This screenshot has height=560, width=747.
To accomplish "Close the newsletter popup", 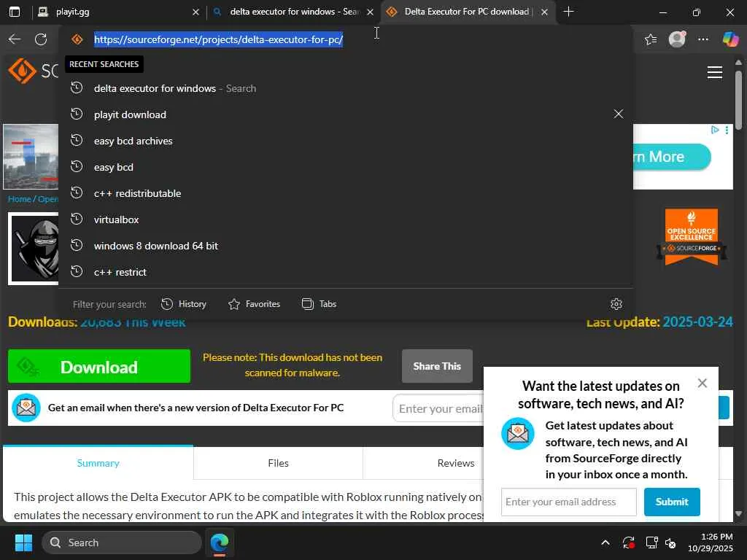I will tap(703, 384).
